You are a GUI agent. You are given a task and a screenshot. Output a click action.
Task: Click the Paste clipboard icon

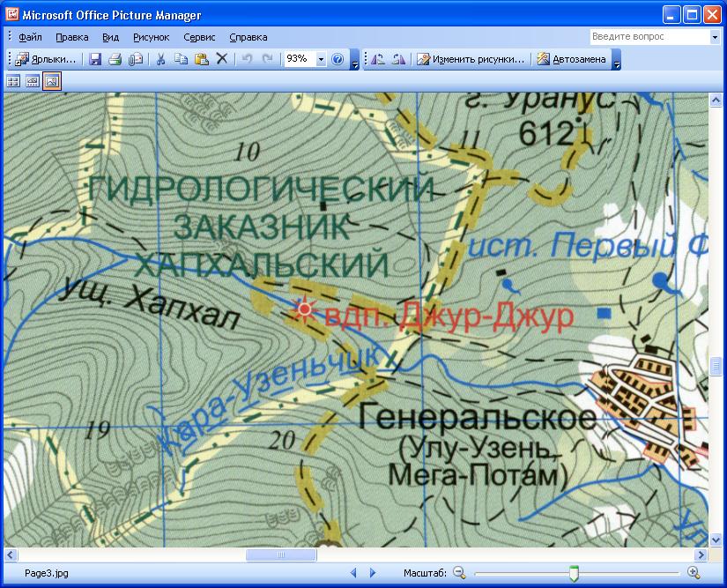(201, 59)
